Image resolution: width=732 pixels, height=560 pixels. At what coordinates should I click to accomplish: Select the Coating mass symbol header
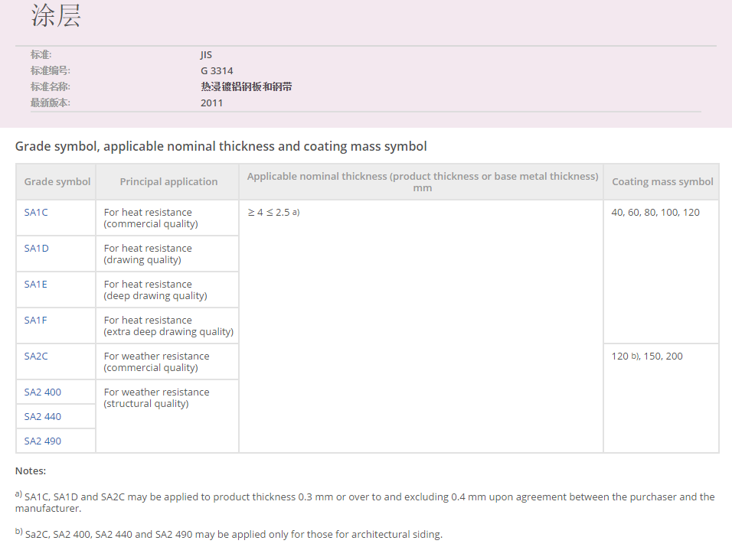point(662,182)
